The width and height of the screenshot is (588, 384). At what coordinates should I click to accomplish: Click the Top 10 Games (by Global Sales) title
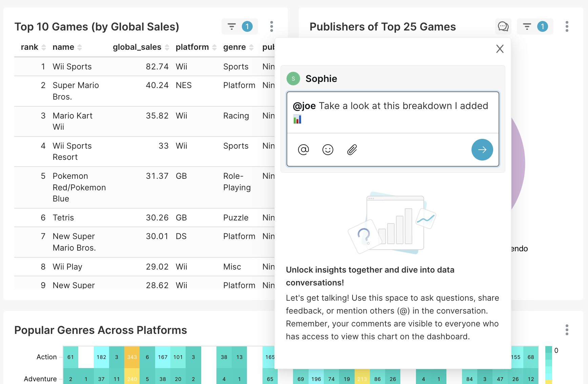(x=97, y=27)
